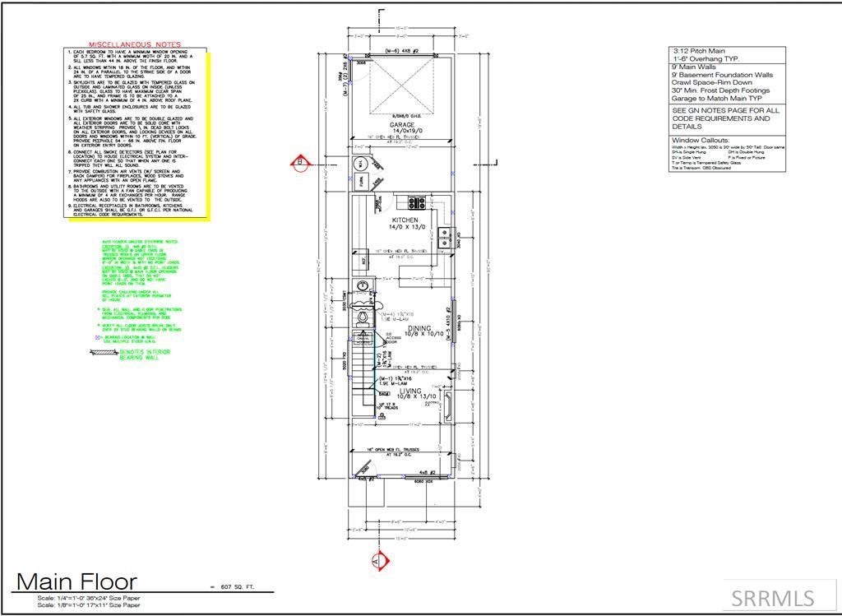Click the "MISCELLANEOUS NOTES" header

(134, 45)
